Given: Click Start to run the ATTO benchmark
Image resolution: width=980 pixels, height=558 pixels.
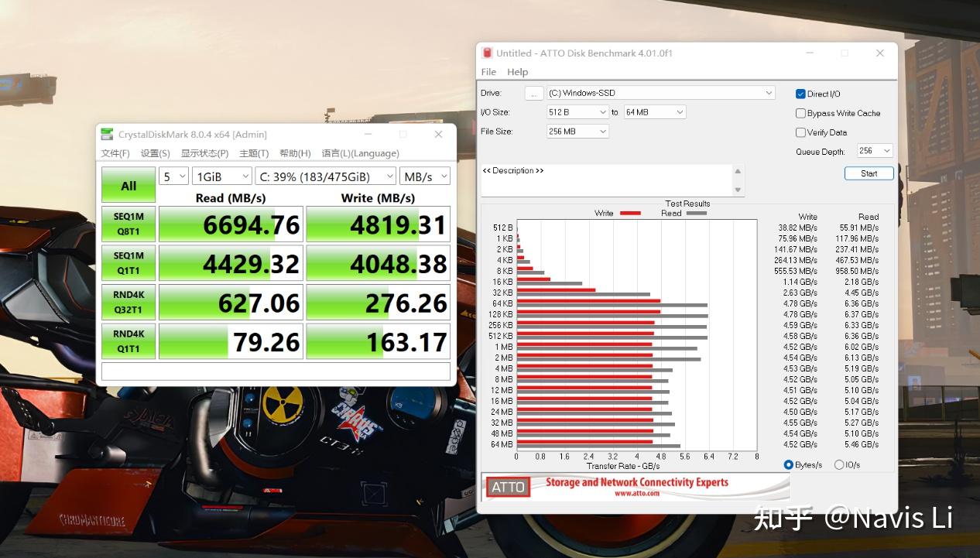Looking at the screenshot, I should coord(869,173).
